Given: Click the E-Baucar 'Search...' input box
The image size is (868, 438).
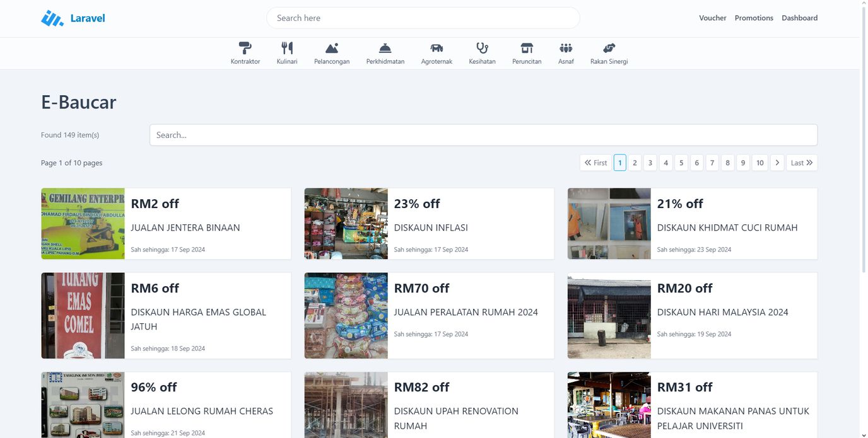Looking at the screenshot, I should pyautogui.click(x=483, y=135).
